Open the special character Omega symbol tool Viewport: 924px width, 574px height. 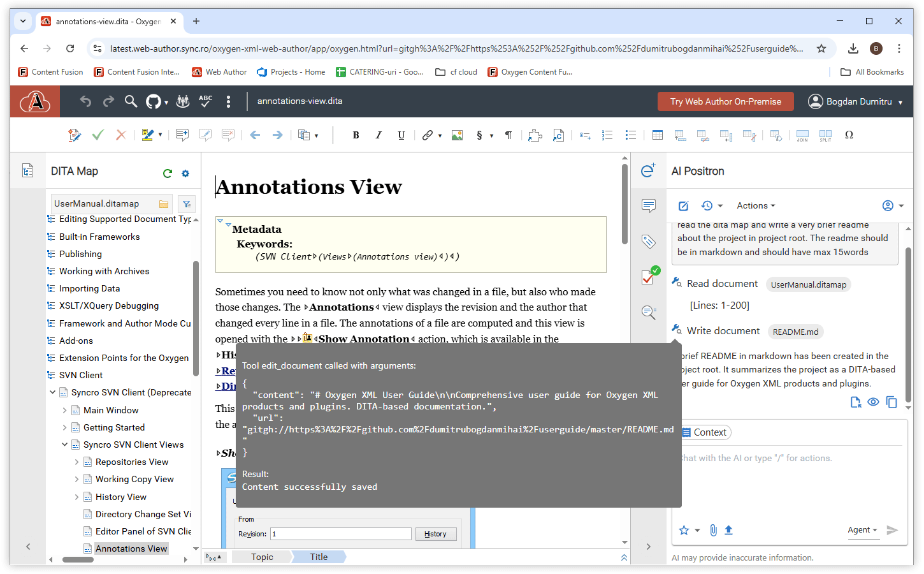(x=849, y=135)
